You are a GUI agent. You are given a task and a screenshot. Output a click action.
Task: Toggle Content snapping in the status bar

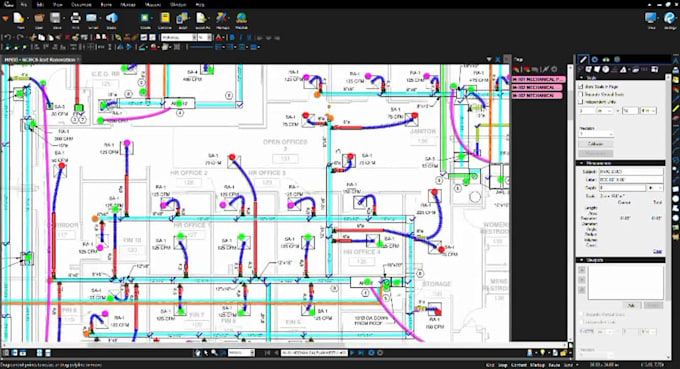click(519, 365)
